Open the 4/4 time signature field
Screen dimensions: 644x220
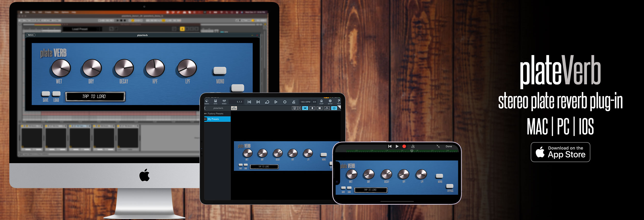pos(314,102)
